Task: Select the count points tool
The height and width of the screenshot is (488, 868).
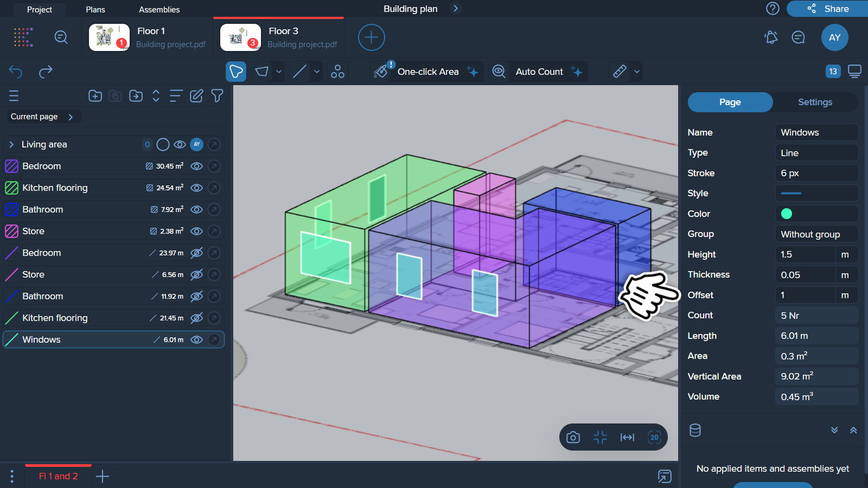Action: click(337, 72)
